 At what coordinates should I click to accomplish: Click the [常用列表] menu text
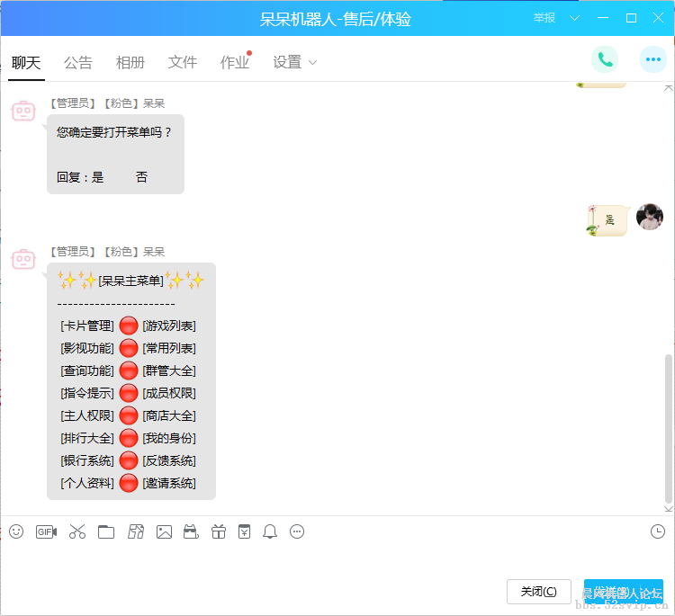pyautogui.click(x=169, y=348)
